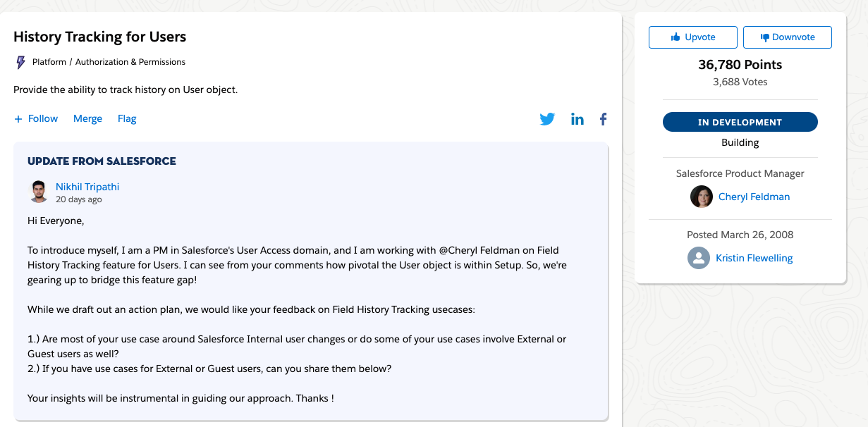The width and height of the screenshot is (868, 427).
Task: Click the Building status text
Action: [x=740, y=142]
